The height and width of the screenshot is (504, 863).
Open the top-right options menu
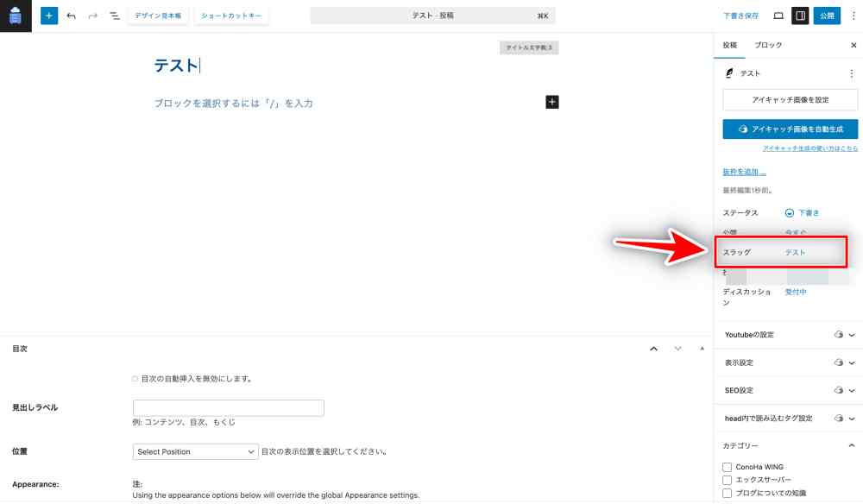(854, 16)
